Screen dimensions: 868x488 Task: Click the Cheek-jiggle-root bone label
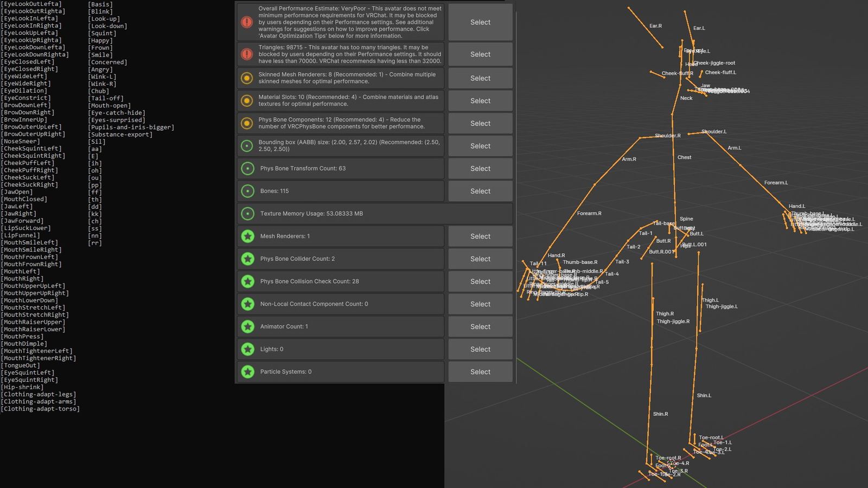tap(714, 63)
